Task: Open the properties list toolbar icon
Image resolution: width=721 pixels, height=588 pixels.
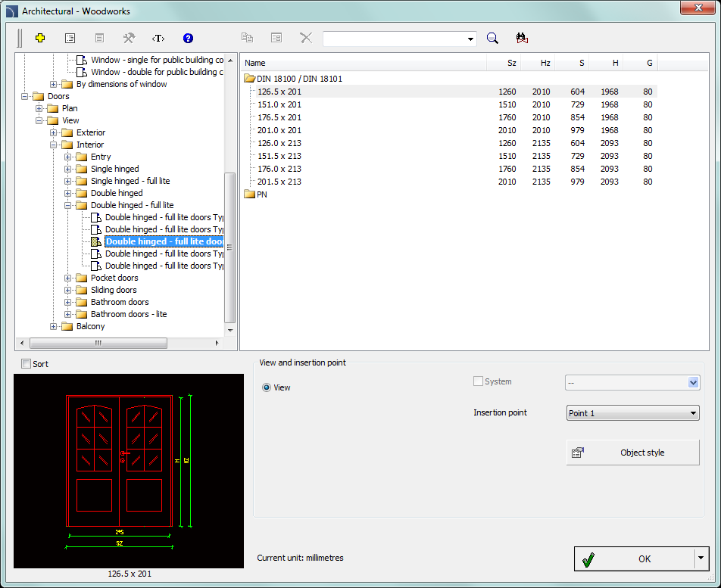Action: click(x=70, y=38)
